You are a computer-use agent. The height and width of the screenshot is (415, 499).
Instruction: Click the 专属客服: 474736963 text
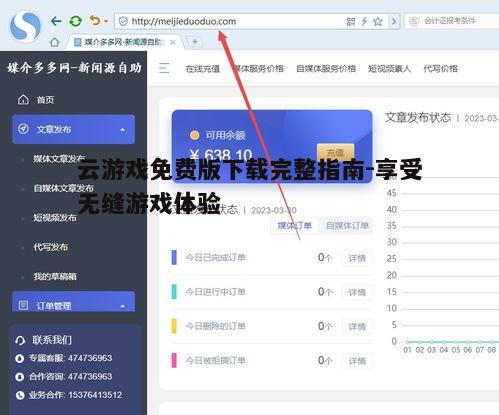[70, 358]
